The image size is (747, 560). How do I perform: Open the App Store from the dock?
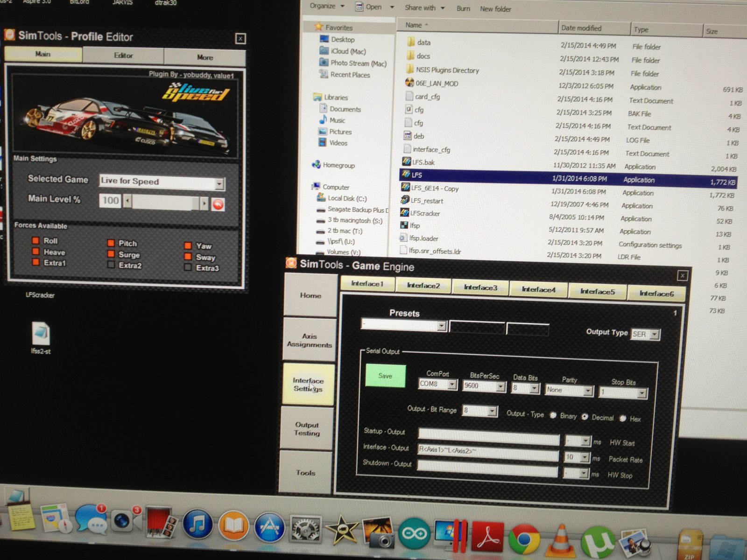pyautogui.click(x=270, y=528)
